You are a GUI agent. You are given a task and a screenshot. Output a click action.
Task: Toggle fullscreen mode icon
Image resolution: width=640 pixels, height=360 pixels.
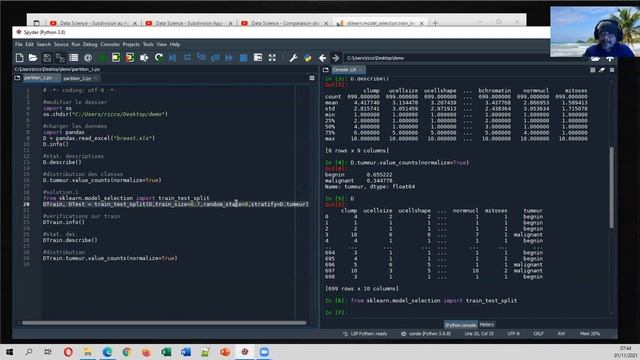coord(272,58)
